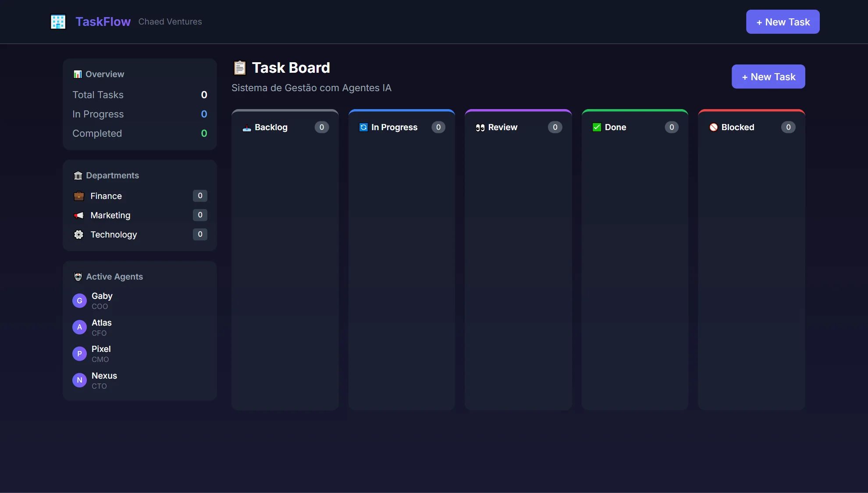Click the Backlog column title
868x493 pixels.
click(271, 128)
